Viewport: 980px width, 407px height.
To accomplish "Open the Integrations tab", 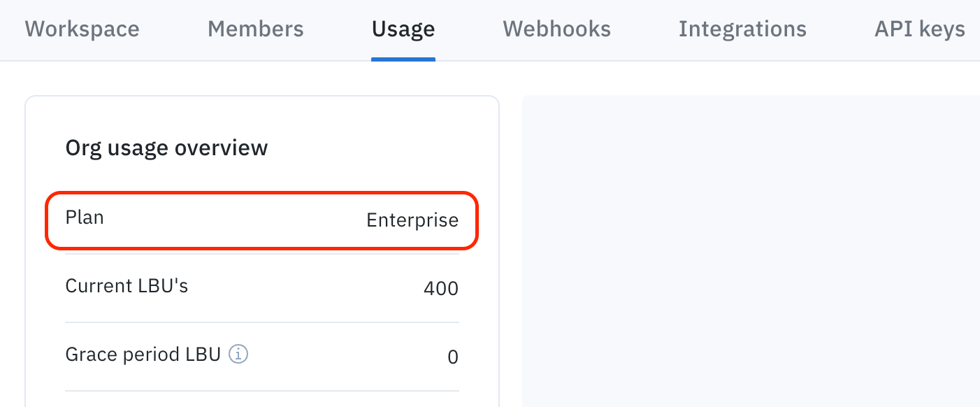I will coord(742,29).
